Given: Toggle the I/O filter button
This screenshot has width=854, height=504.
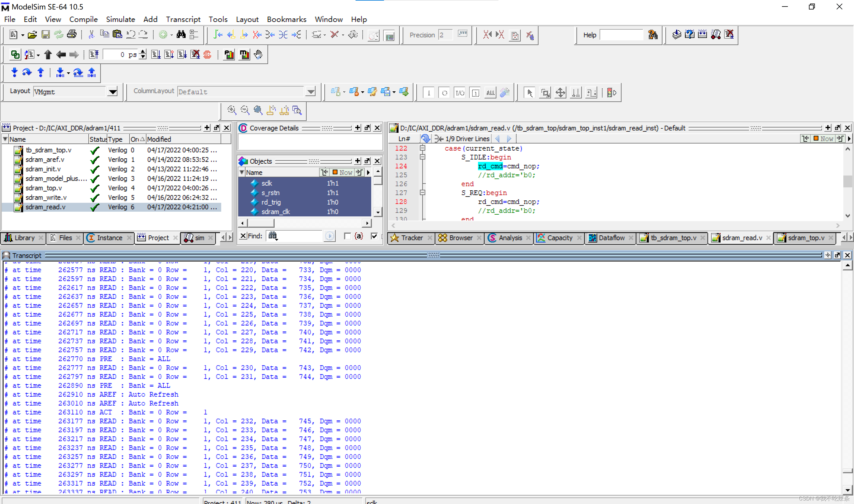Looking at the screenshot, I should [460, 92].
